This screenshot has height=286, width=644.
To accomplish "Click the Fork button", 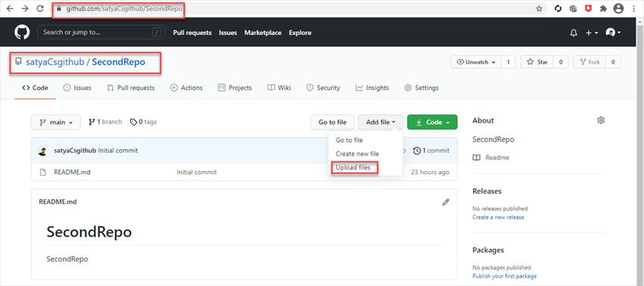I will click(x=589, y=62).
